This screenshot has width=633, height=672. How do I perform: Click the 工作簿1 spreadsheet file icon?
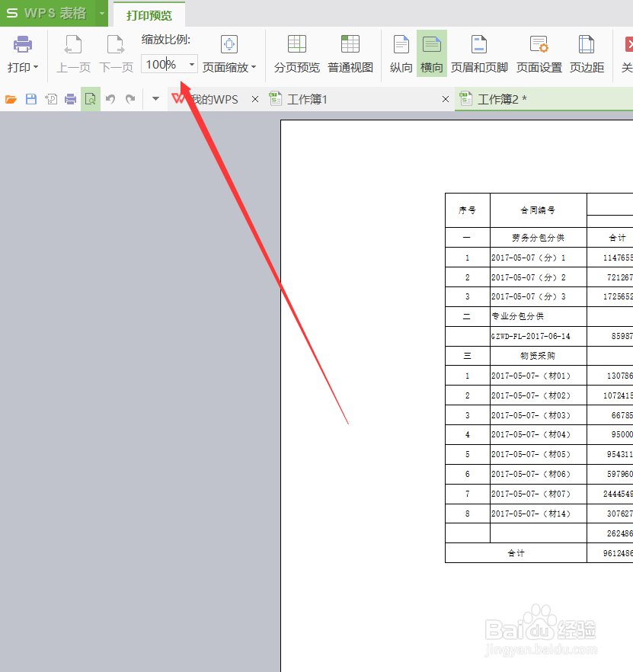pos(275,99)
